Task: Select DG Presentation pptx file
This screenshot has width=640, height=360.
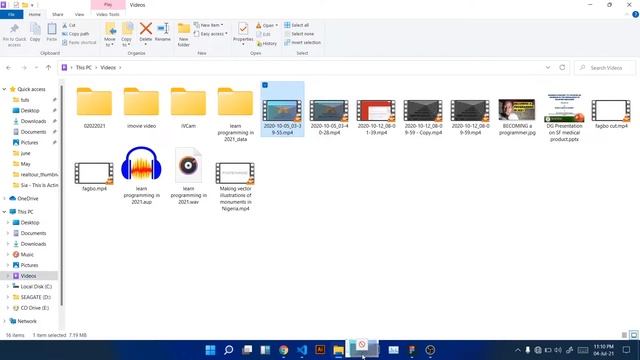Action: click(564, 117)
